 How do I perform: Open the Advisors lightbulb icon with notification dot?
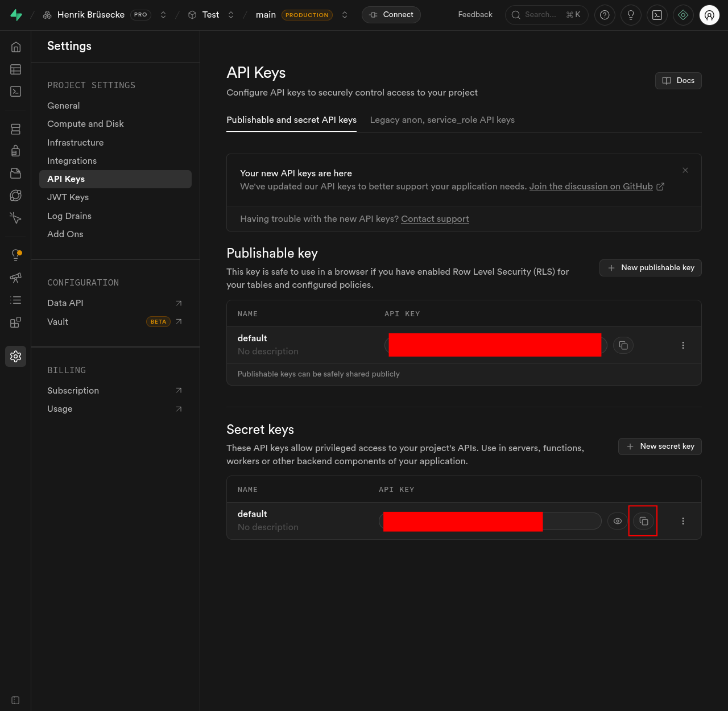pyautogui.click(x=15, y=255)
